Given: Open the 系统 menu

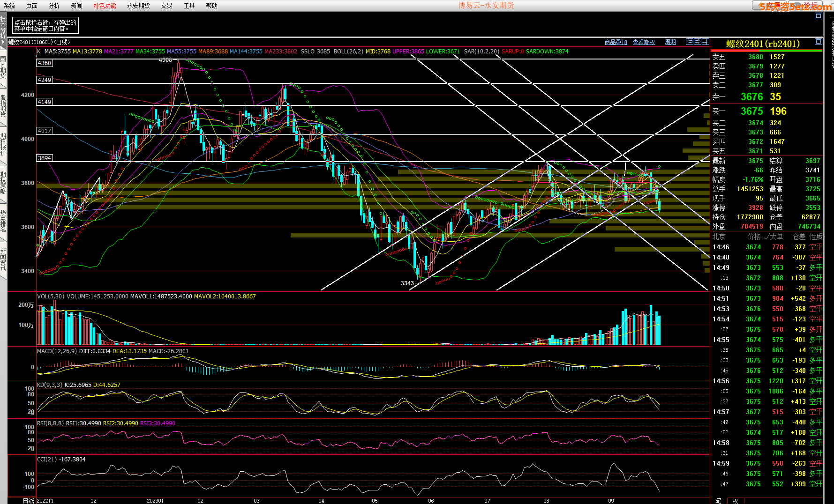Looking at the screenshot, I should click(x=9, y=6).
